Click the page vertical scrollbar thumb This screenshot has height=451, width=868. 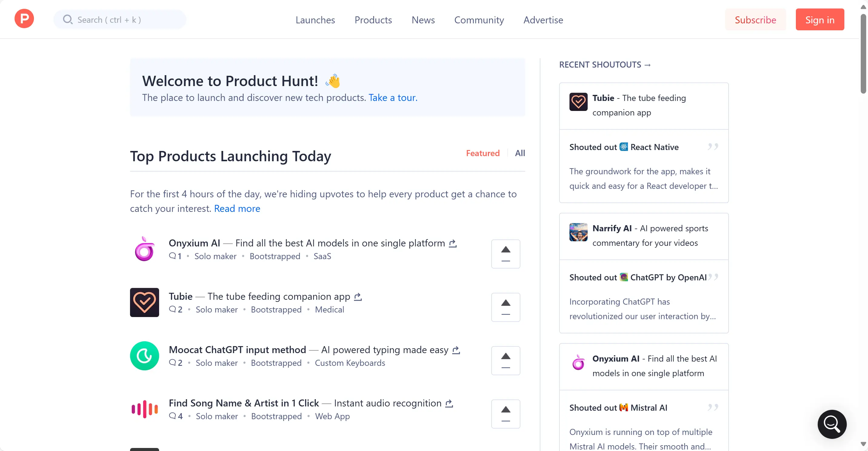click(x=863, y=54)
